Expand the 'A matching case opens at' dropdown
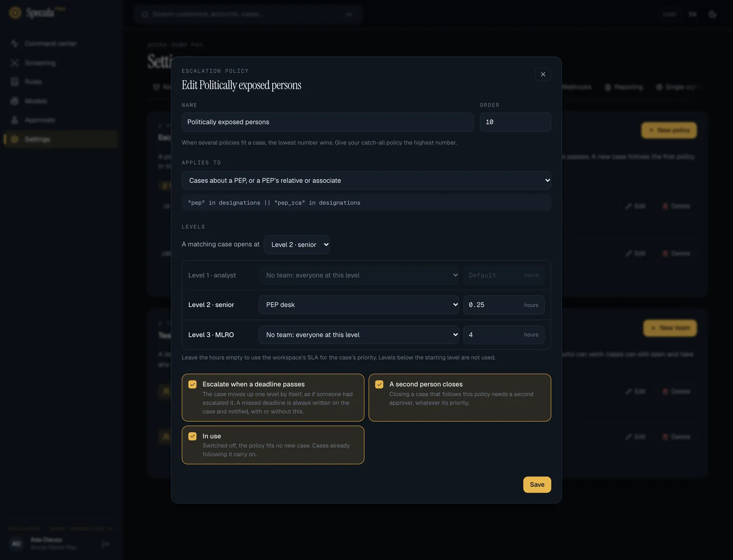The width and height of the screenshot is (733, 560). tap(296, 245)
